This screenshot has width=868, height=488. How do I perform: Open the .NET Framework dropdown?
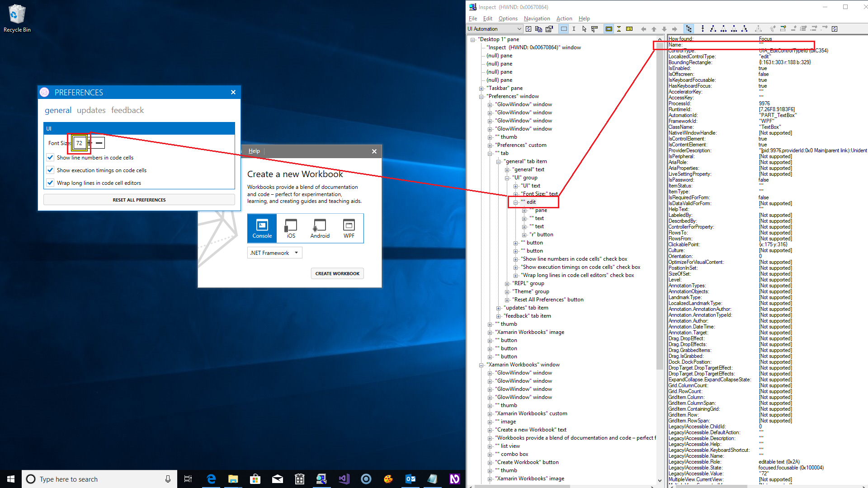point(297,253)
